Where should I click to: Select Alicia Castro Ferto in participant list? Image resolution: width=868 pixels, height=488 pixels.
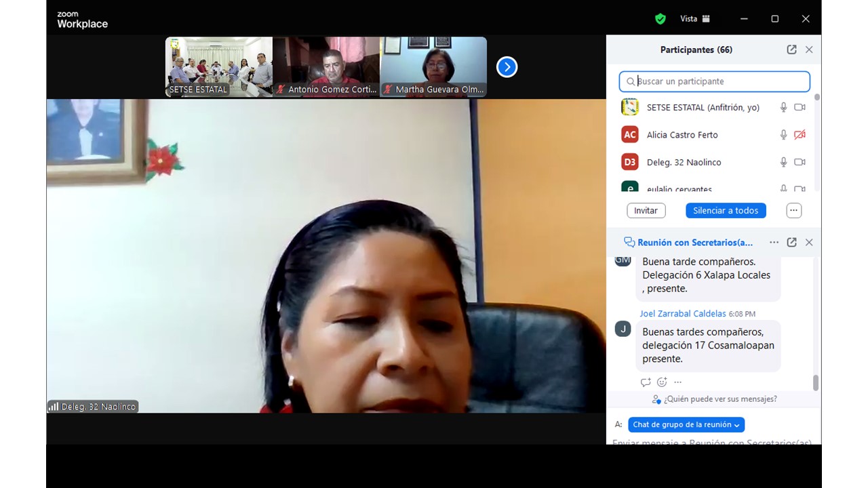tap(682, 135)
